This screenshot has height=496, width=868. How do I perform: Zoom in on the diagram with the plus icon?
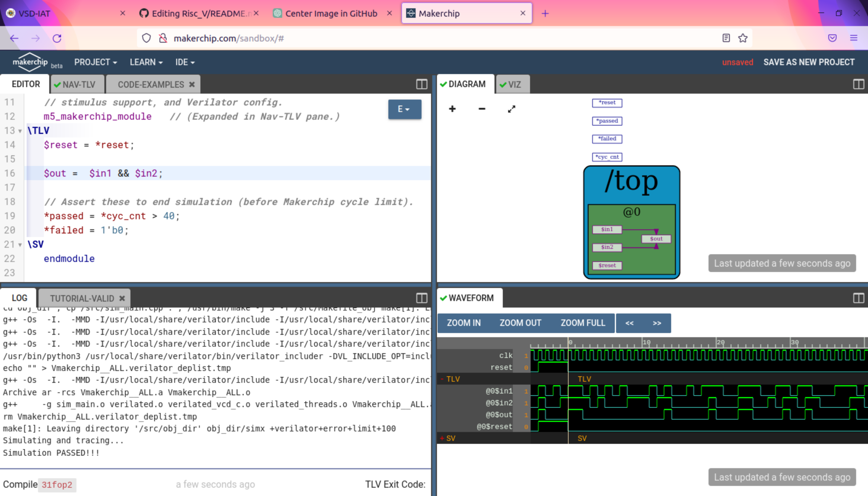click(x=452, y=109)
